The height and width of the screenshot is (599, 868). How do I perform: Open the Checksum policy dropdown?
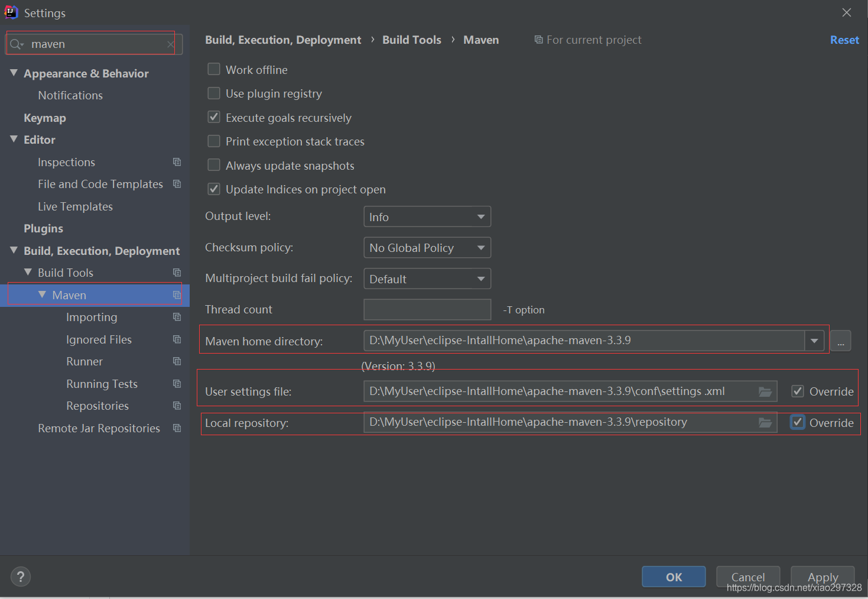click(427, 248)
